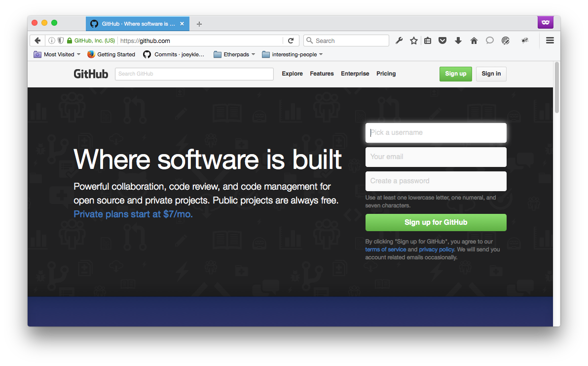
Task: Expand the Etherpads bookmark folder
Action: click(x=234, y=54)
